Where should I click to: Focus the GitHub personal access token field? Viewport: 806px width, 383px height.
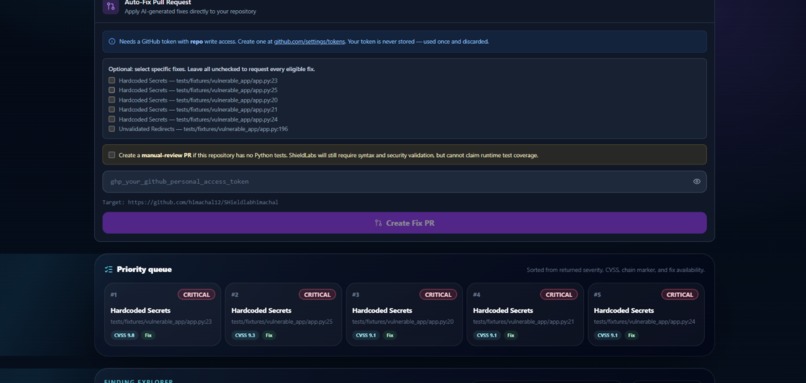pos(405,181)
